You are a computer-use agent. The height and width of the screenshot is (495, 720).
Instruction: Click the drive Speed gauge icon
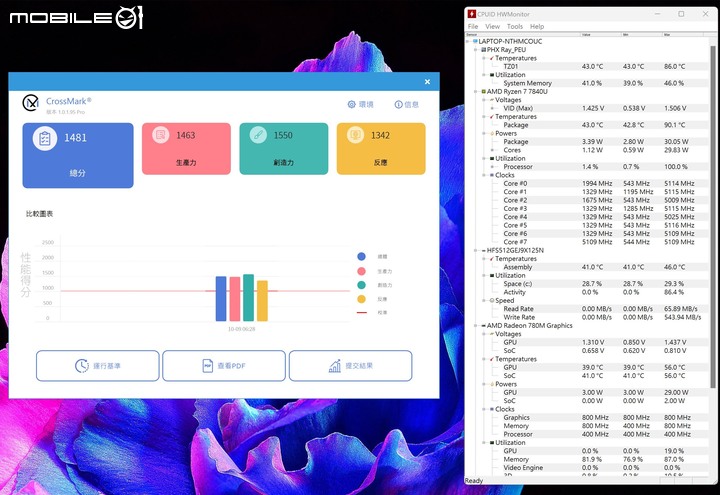(x=492, y=300)
